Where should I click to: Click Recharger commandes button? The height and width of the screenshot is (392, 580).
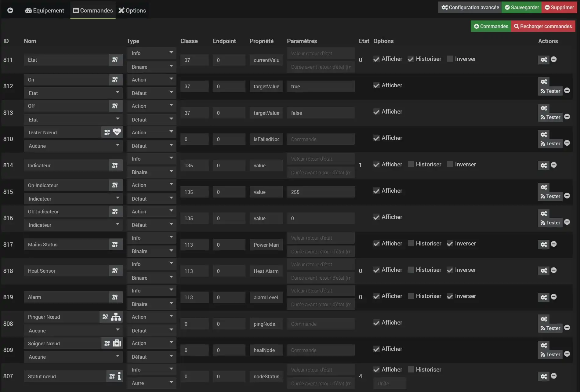543,26
